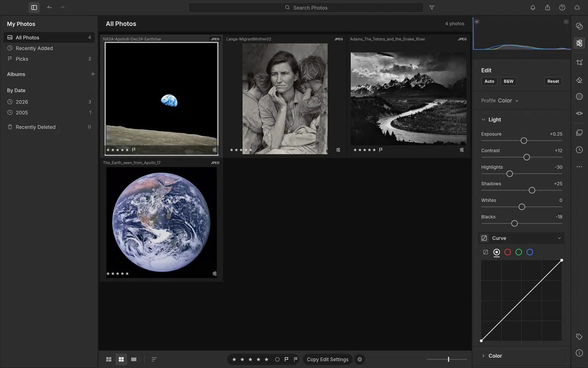This screenshot has width=588, height=368.
Task: Filter photos by date 2026
Action: coord(50,102)
